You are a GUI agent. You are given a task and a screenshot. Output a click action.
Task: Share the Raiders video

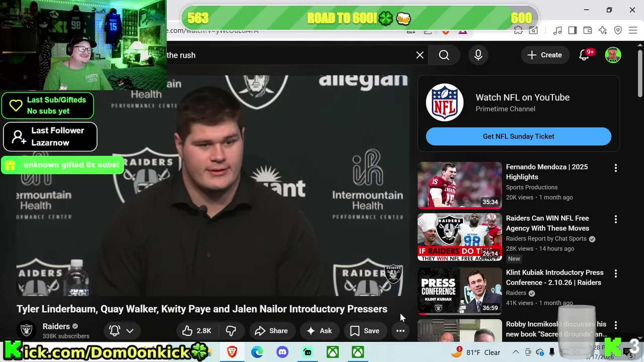tap(272, 331)
